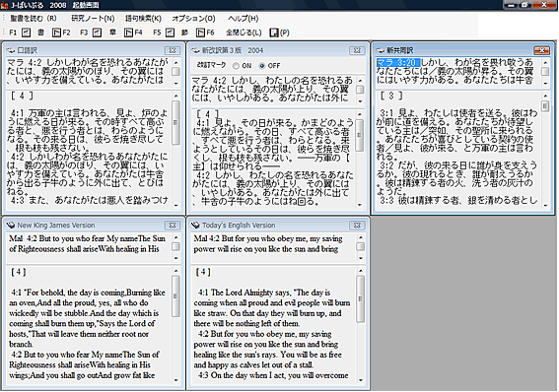Open the オプション(O) menu
559x392 pixels.
point(193,18)
